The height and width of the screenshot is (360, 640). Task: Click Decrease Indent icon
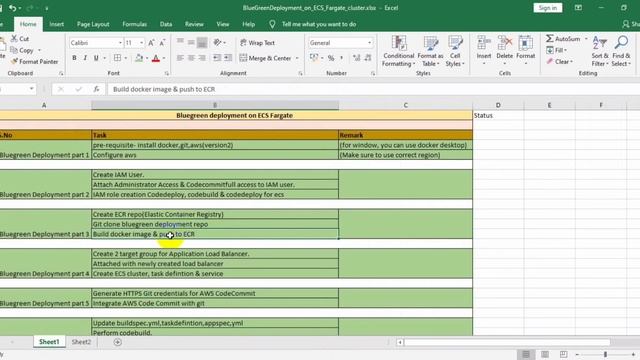pos(217,58)
